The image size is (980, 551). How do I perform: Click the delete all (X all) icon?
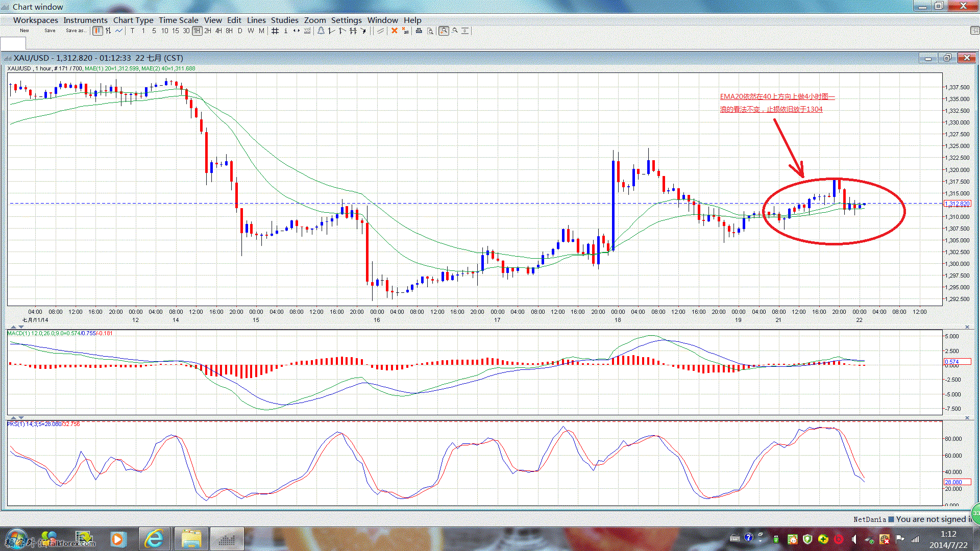tap(405, 31)
